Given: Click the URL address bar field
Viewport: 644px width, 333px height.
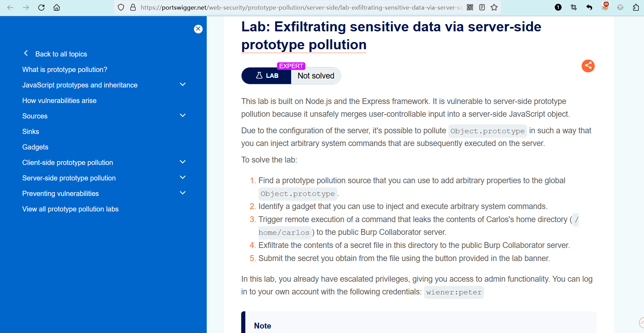Looking at the screenshot, I should pos(300,8).
